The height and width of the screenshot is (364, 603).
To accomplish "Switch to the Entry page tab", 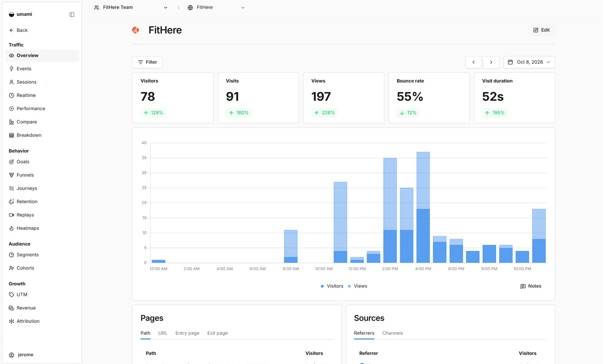I will tap(187, 333).
